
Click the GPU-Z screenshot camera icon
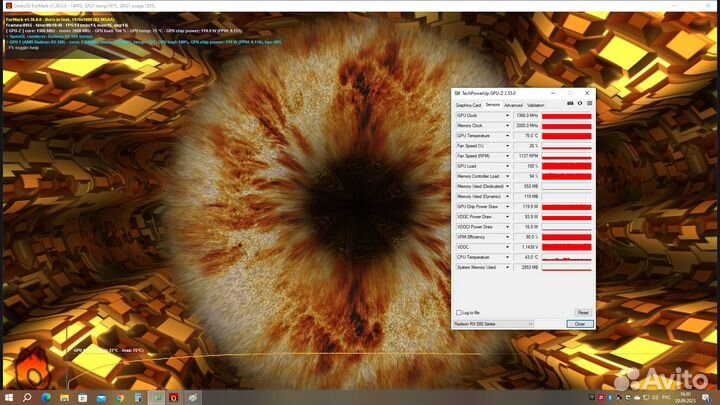pos(570,104)
